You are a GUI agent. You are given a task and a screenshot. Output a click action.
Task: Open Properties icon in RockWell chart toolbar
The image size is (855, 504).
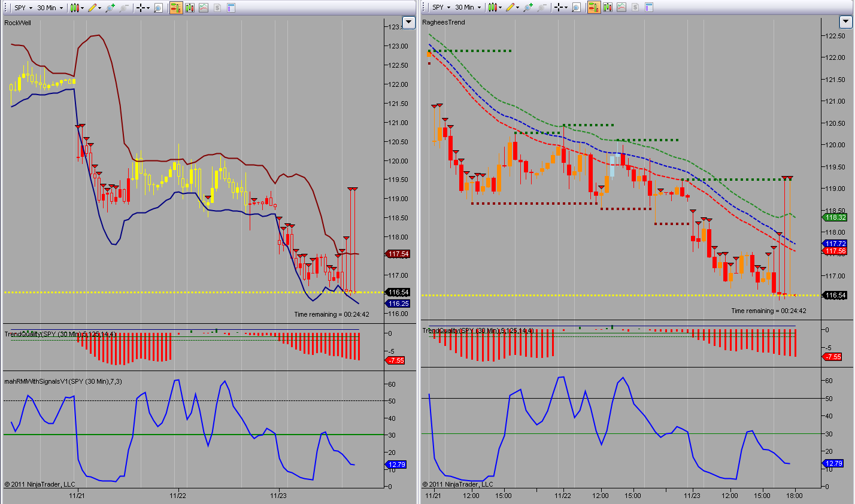point(231,8)
